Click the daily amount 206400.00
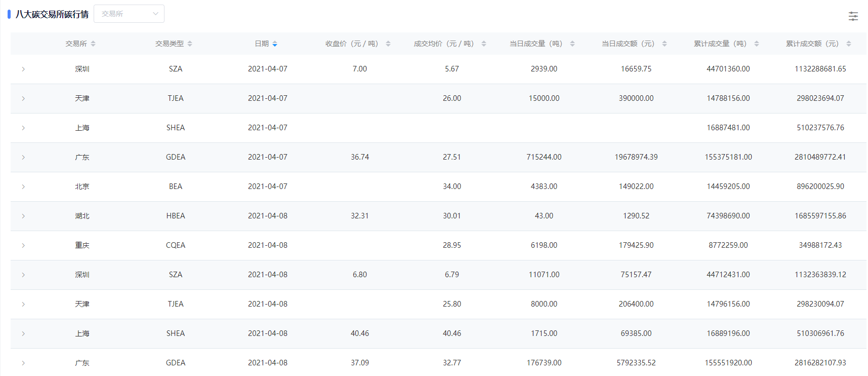This screenshot has width=868, height=376. pyautogui.click(x=636, y=304)
